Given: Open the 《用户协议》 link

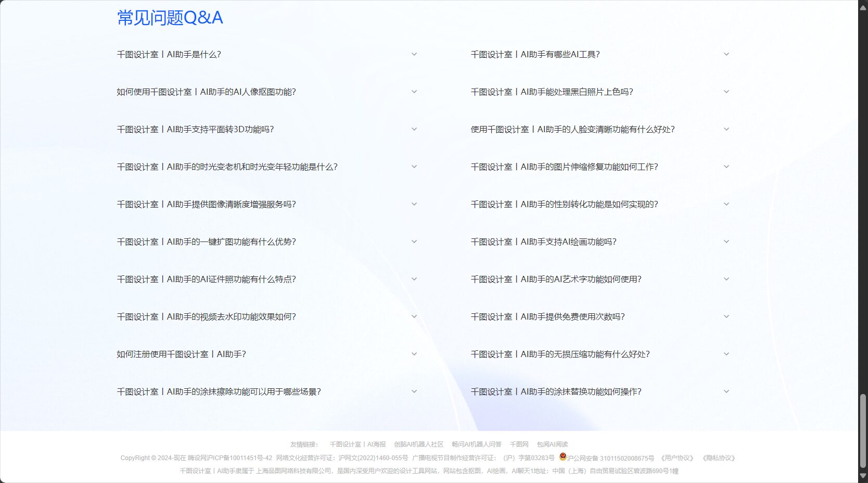Looking at the screenshot, I should click(x=677, y=458).
